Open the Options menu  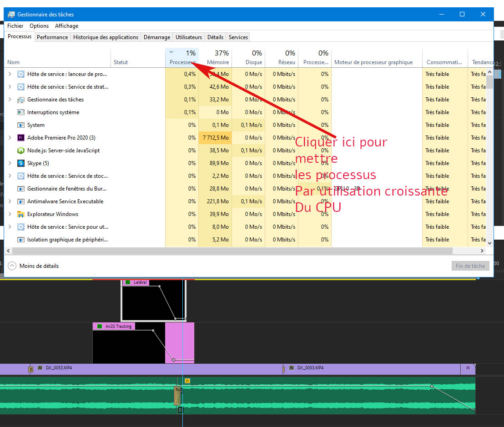click(39, 26)
